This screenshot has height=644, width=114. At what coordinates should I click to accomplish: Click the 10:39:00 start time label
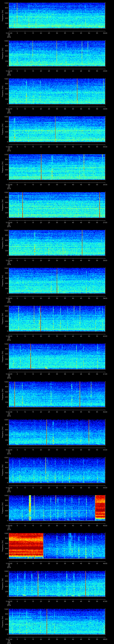[x=9, y=336]
